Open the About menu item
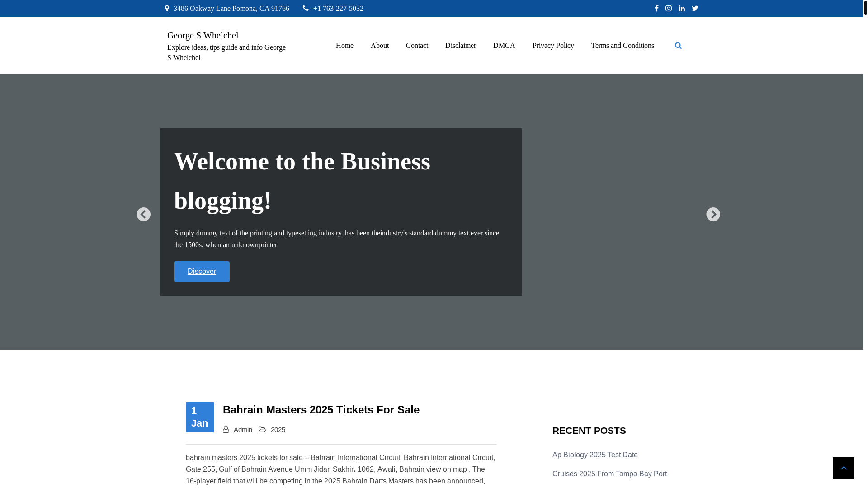Screen dimensions: 868x488 [380, 46]
